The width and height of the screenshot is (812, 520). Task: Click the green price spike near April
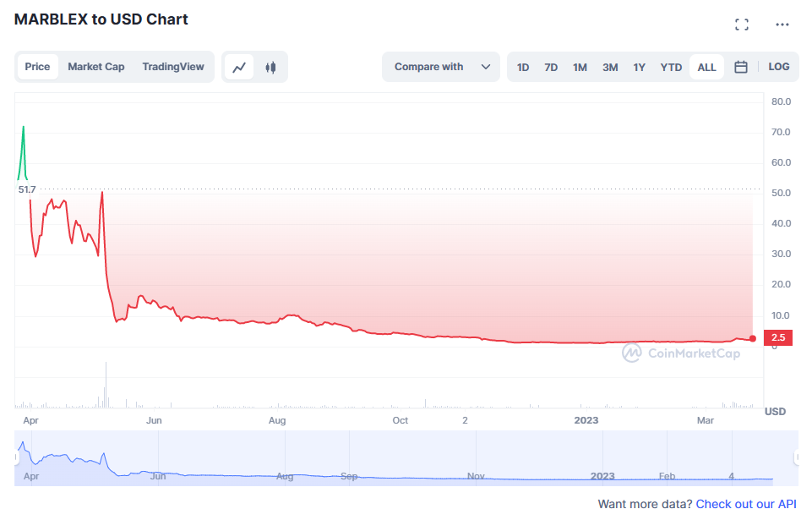click(23, 153)
